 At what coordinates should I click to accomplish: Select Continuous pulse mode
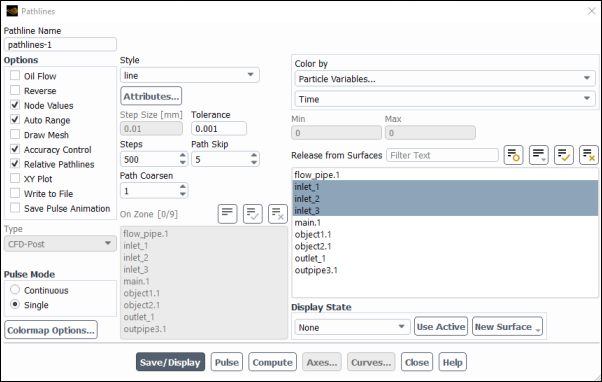click(15, 289)
